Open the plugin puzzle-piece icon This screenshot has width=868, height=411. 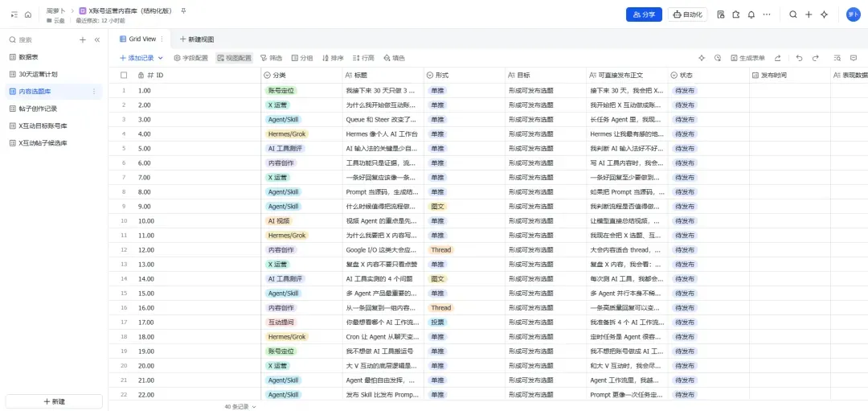coord(735,14)
